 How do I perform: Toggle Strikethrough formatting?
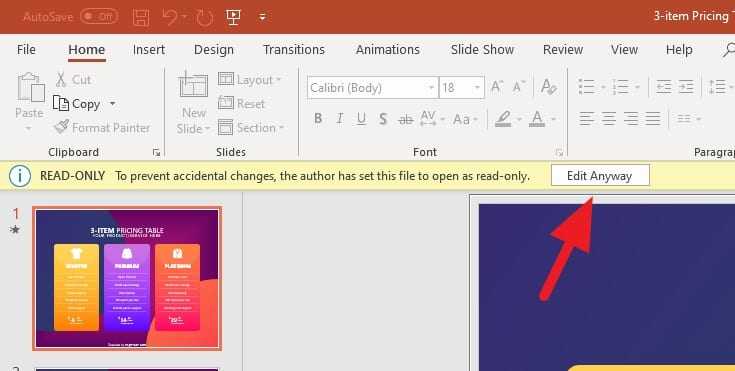pos(405,120)
